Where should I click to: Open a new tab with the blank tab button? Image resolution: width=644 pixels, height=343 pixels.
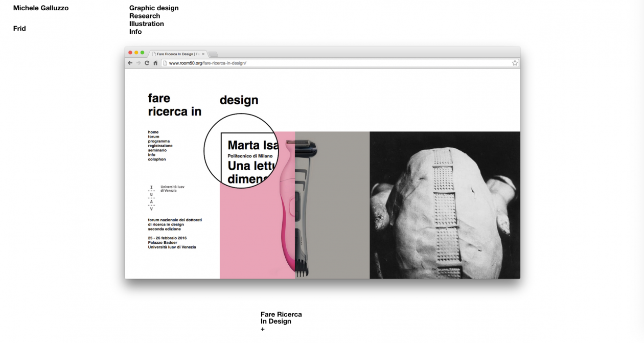point(213,54)
